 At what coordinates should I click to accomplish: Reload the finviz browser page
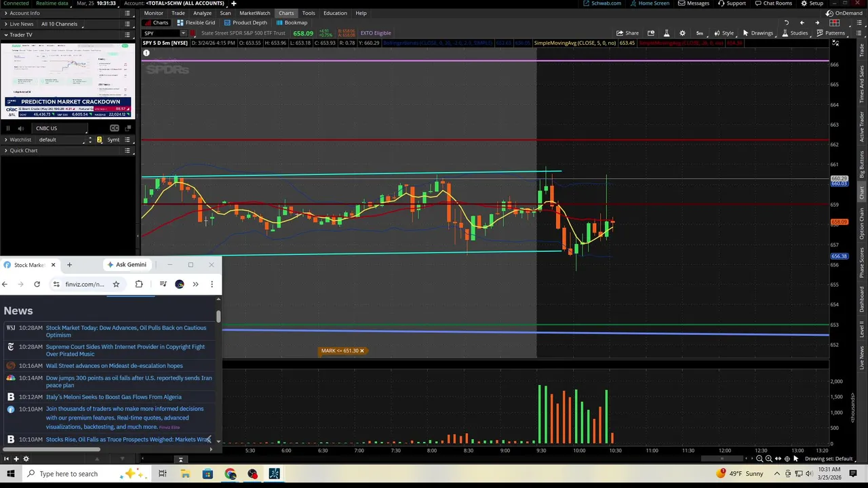click(37, 284)
